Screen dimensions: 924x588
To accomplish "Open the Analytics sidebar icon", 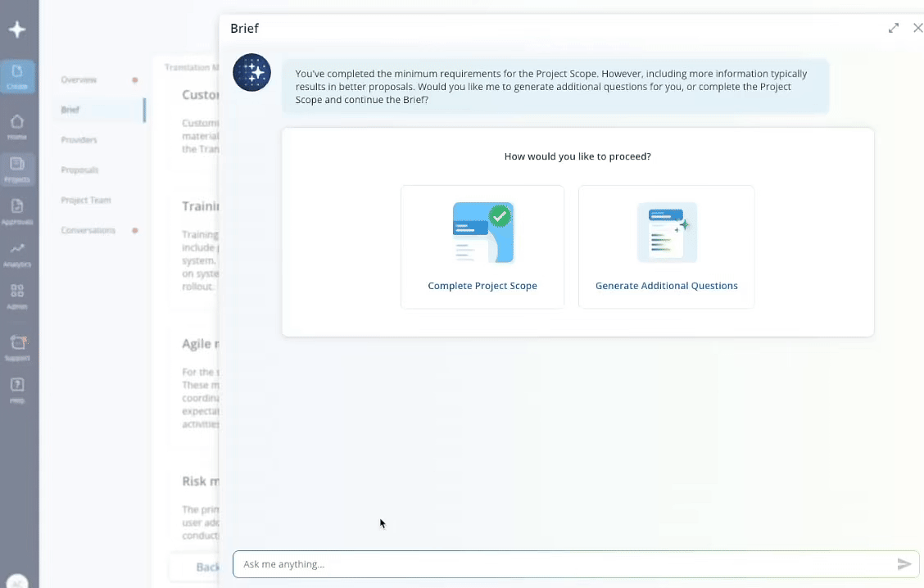I will click(x=17, y=253).
